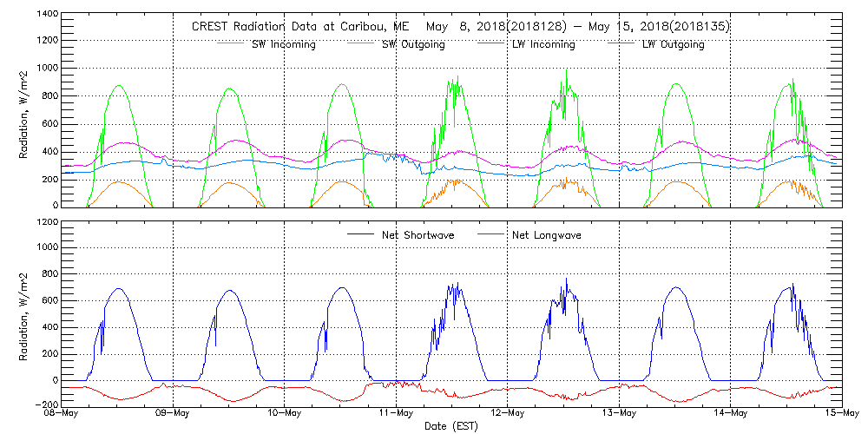Click the lower chart's Radiation y-axis title
Image resolution: width=868 pixels, height=434 pixels.
click(24, 312)
